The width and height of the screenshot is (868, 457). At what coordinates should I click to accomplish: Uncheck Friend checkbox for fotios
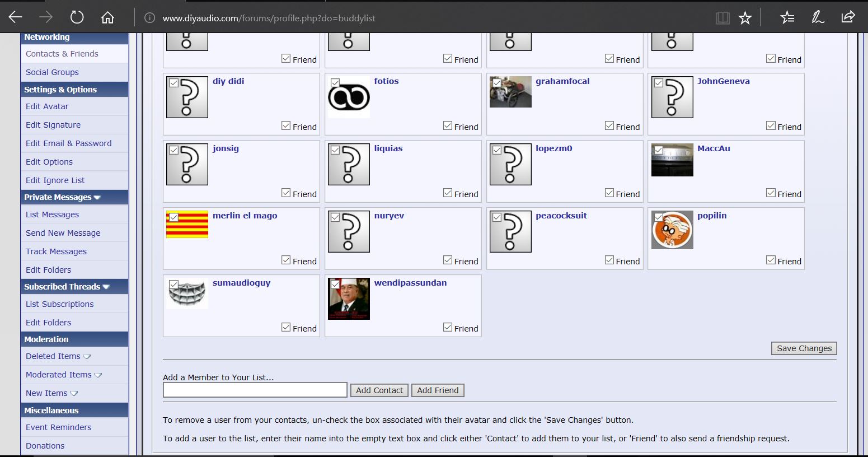coord(448,126)
